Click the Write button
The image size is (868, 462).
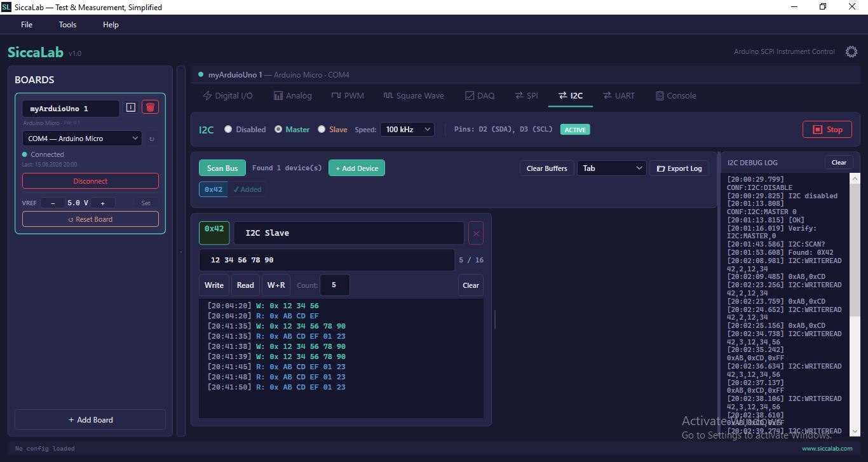coord(214,285)
